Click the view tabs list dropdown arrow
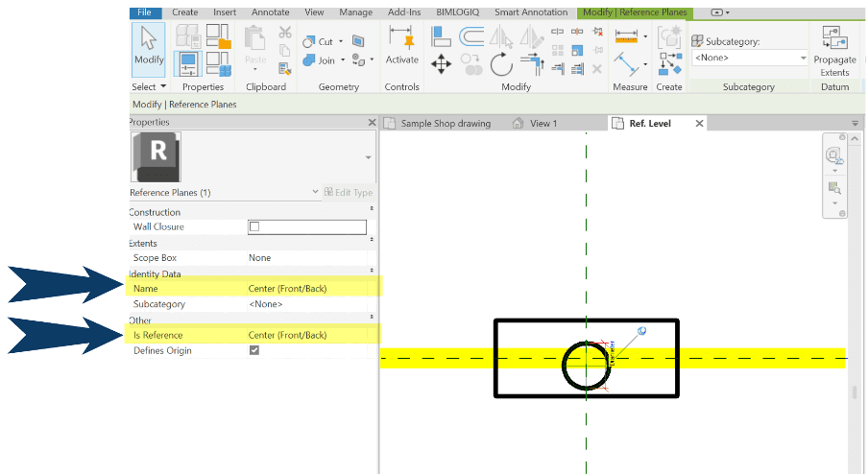The height and width of the screenshot is (474, 868). [856, 124]
